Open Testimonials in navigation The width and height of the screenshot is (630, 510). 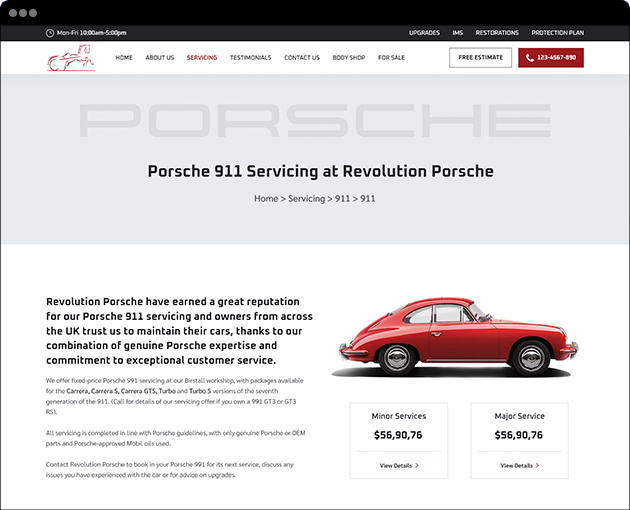251,57
